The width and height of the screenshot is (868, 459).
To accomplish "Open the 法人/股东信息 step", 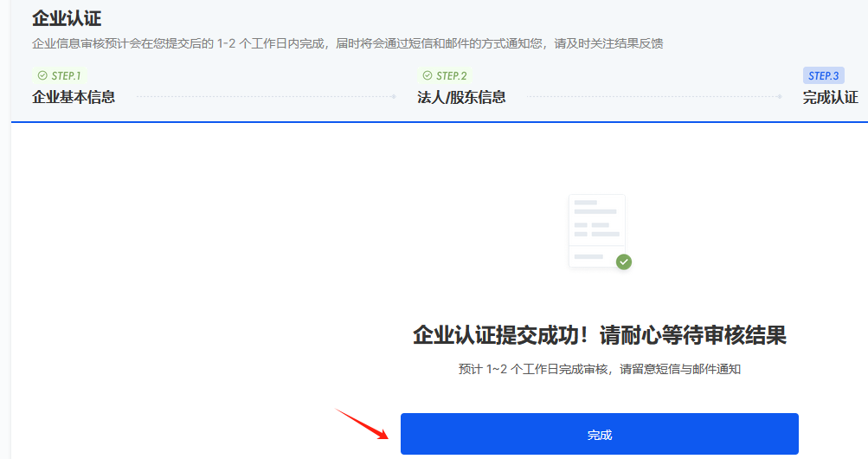I will click(x=461, y=97).
